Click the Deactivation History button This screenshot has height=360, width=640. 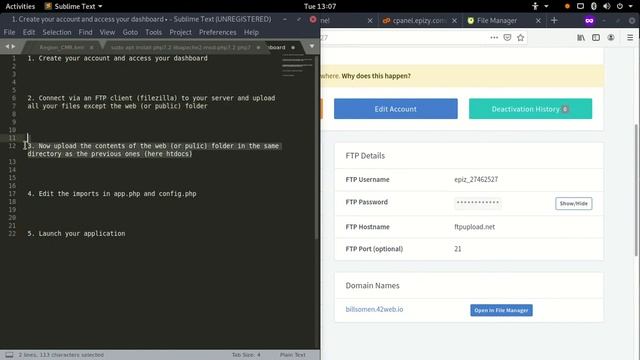(530, 109)
